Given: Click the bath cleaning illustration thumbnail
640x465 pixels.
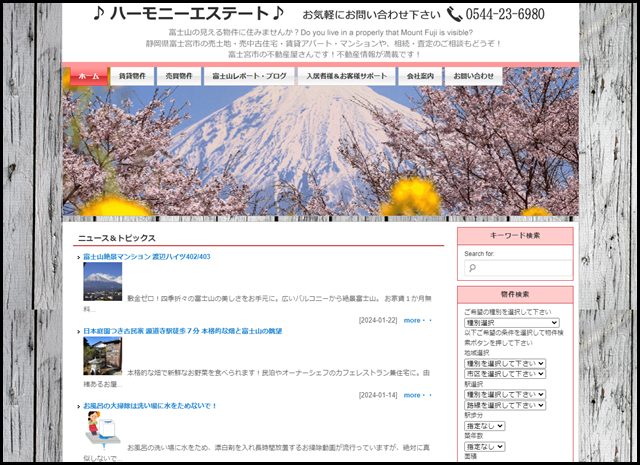Looking at the screenshot, I should tap(102, 431).
